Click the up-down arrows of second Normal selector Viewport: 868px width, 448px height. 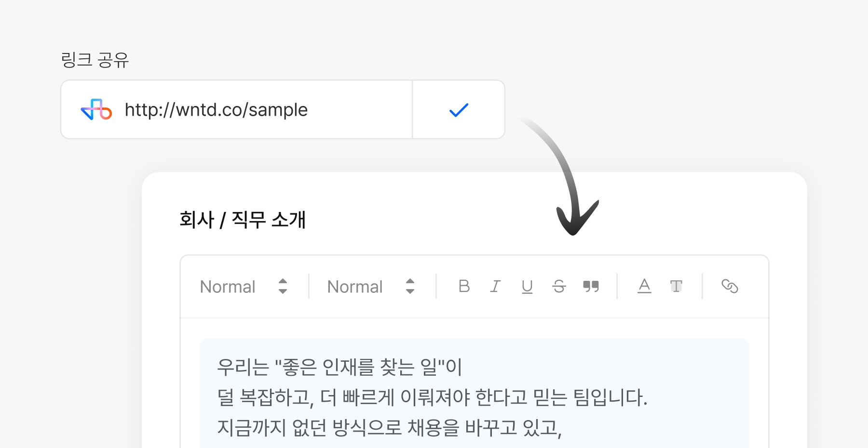point(410,286)
